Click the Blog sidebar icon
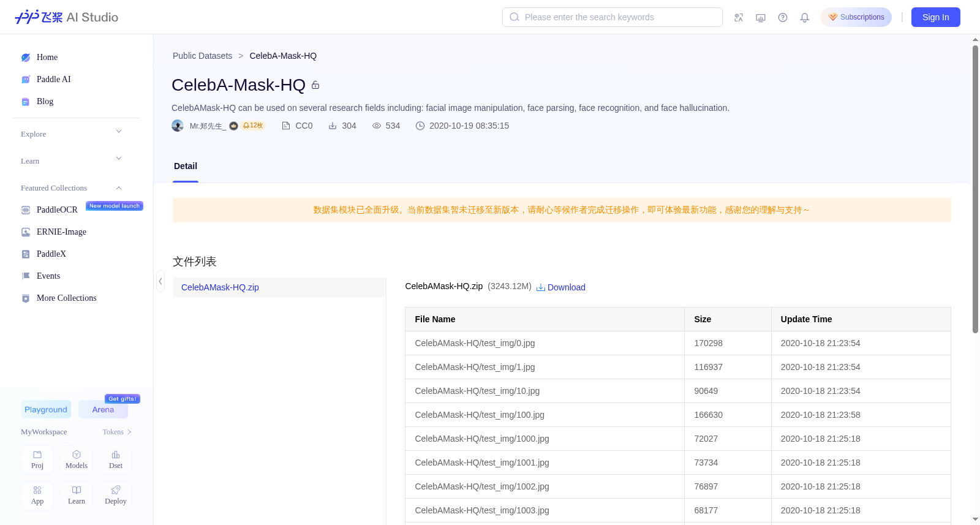The image size is (980, 525). (x=26, y=102)
